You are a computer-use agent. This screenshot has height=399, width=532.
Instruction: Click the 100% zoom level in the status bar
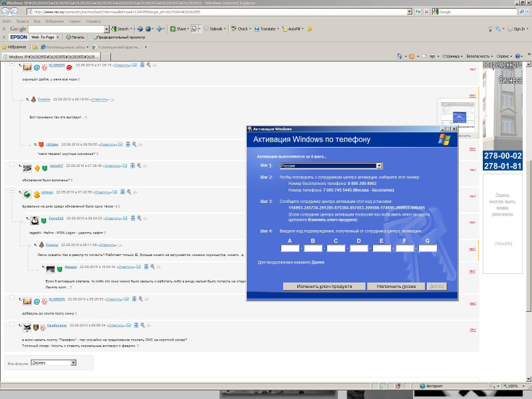point(513,386)
